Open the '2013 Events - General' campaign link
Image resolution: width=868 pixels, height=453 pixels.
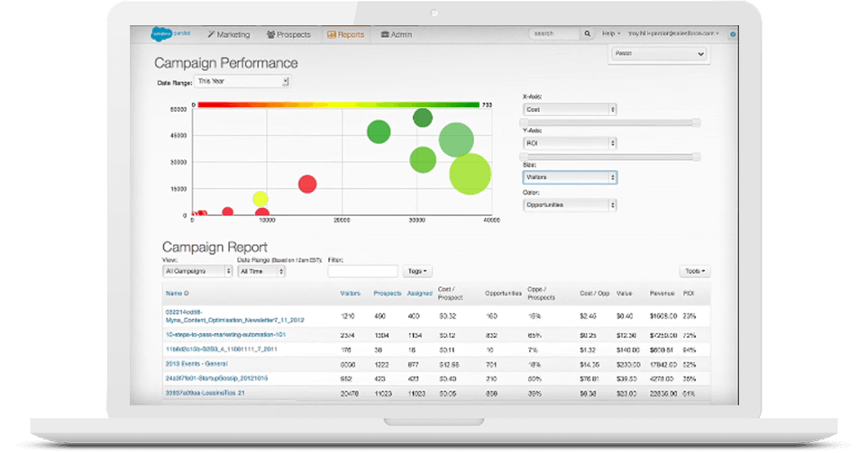197,363
